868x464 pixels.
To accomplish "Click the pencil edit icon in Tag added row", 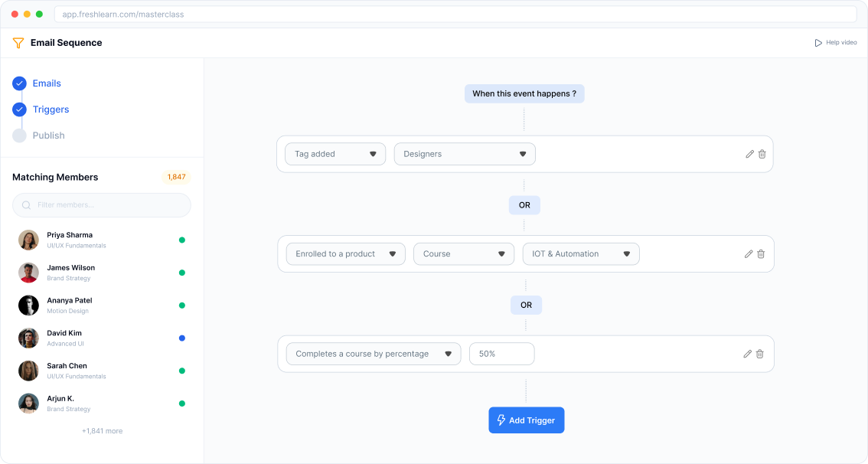I will (x=749, y=154).
